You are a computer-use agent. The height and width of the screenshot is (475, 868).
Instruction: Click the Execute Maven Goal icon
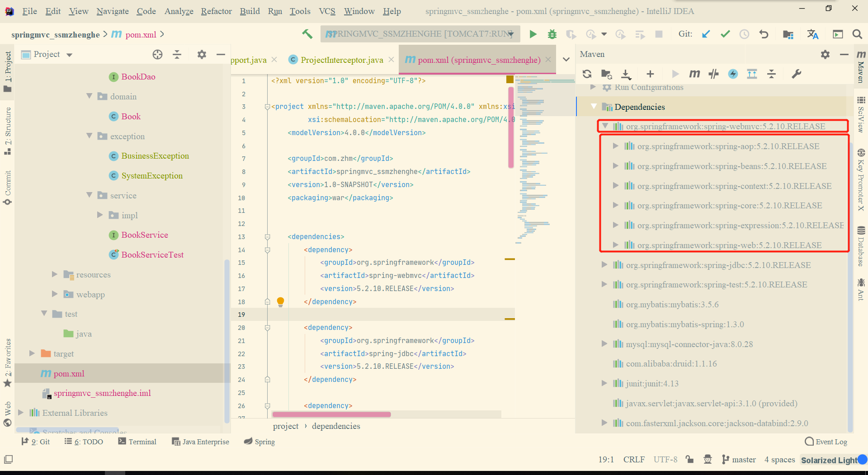[694, 74]
